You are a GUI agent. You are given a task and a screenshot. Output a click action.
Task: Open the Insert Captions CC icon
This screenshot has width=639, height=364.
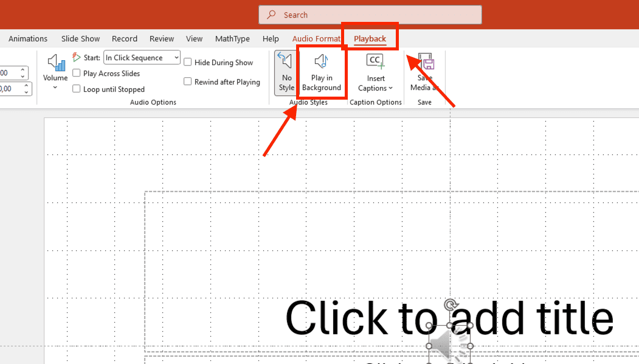(375, 61)
